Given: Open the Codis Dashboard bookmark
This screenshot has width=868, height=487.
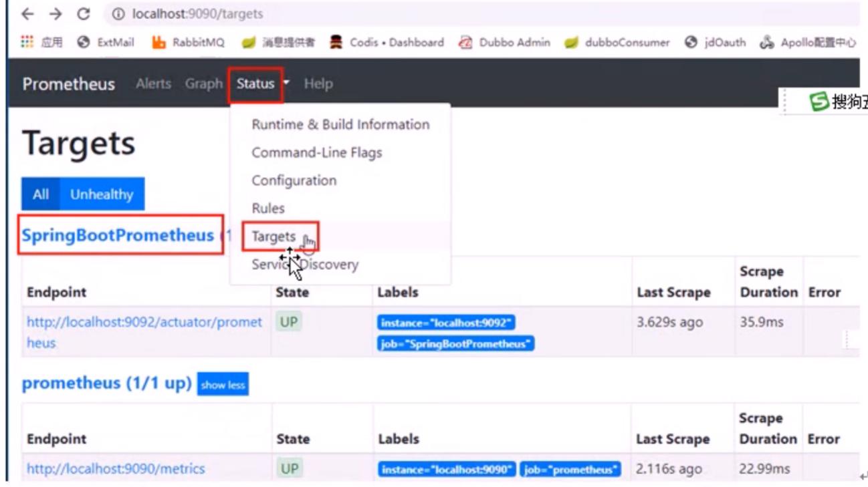Looking at the screenshot, I should pos(387,42).
